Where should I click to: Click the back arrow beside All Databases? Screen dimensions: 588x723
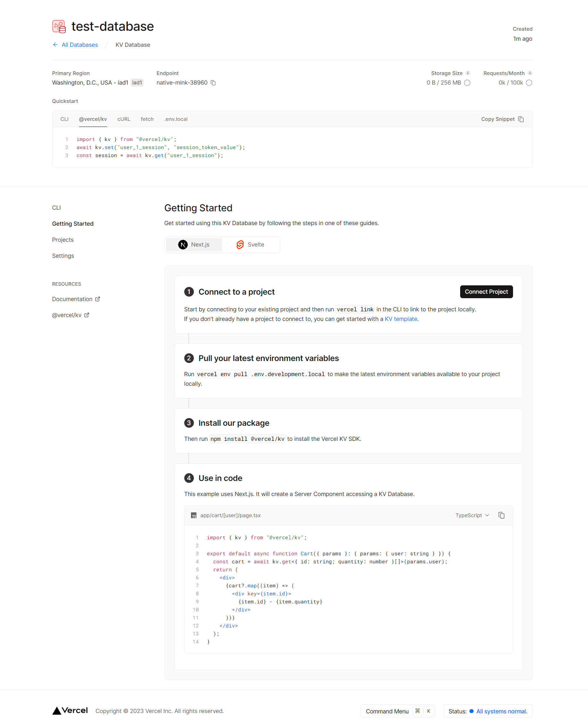coord(55,45)
